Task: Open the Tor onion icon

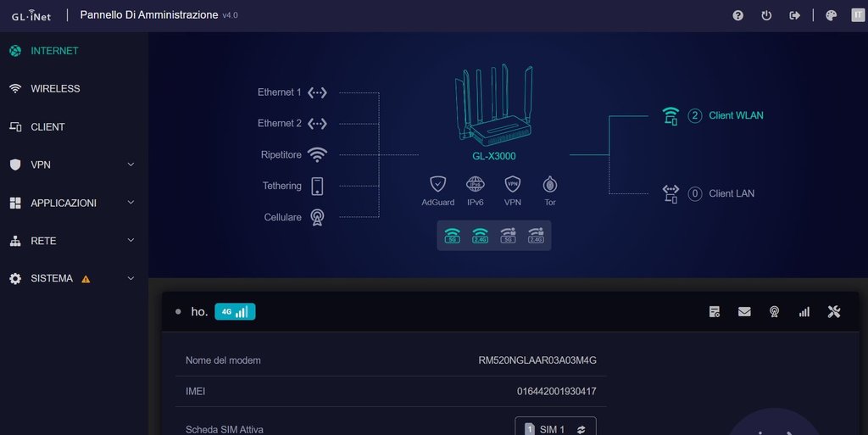Action: 549,184
